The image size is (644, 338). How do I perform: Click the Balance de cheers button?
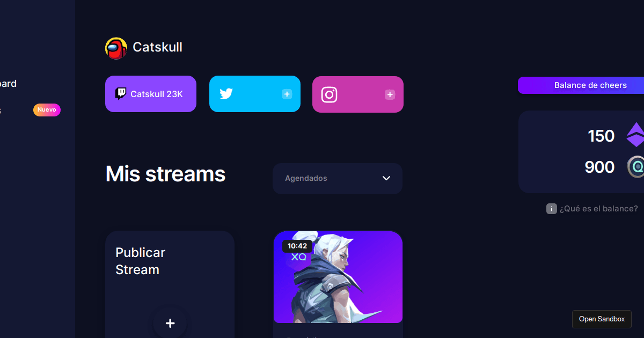[x=581, y=85]
